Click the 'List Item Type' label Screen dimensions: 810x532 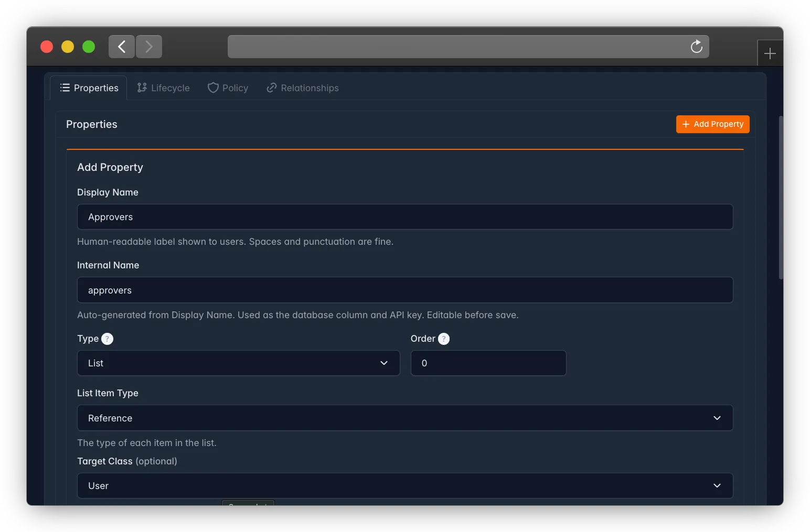point(108,393)
